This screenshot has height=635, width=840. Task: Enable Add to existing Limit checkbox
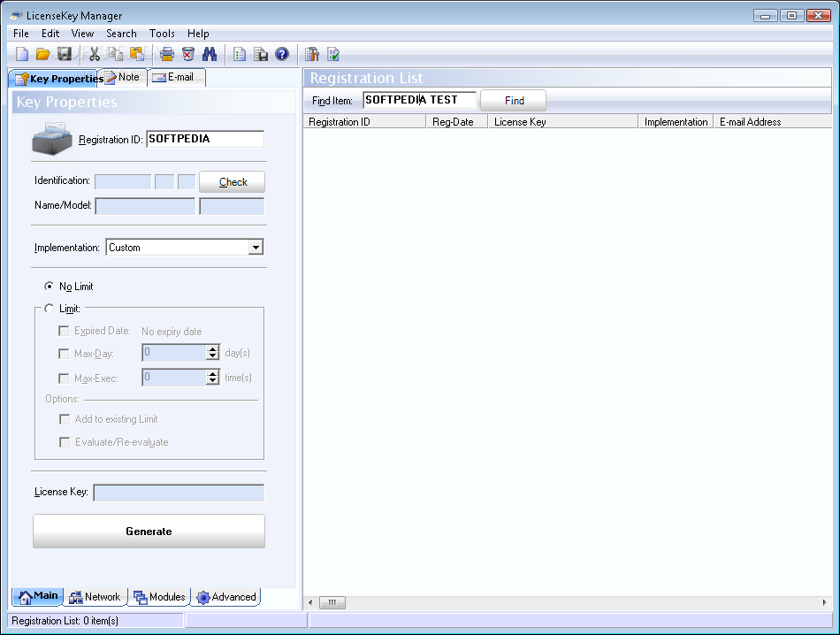65,419
